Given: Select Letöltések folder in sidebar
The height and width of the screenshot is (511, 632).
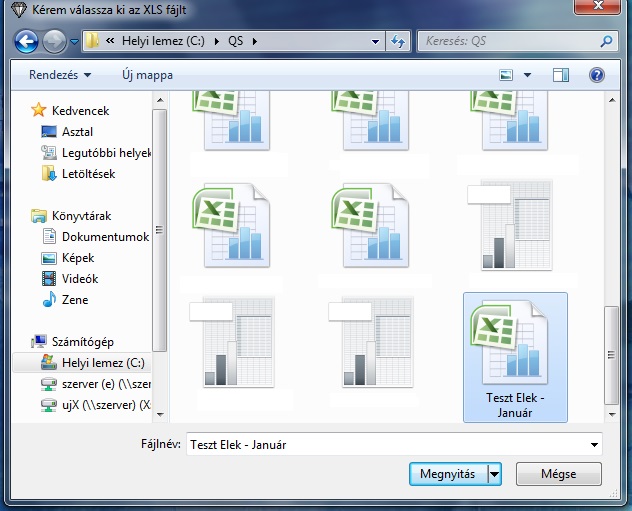Looking at the screenshot, I should click(x=88, y=174).
